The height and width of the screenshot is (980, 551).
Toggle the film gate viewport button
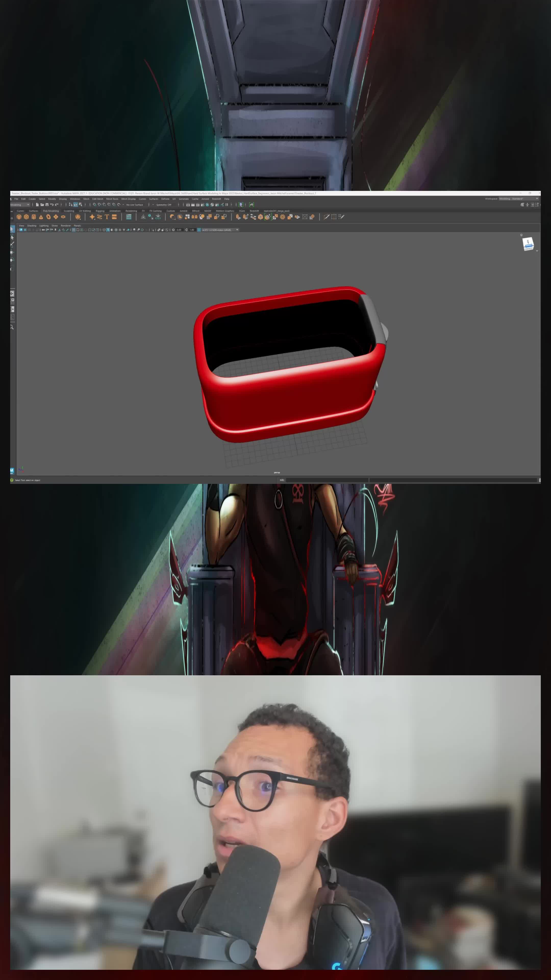click(78, 230)
